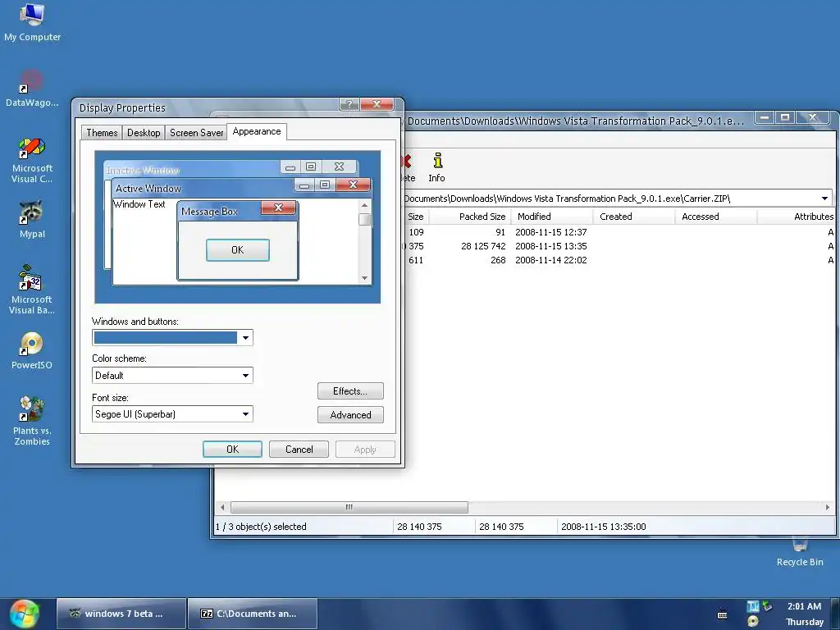
Task: Click the on-screen keyboard tray icon
Action: [722, 614]
